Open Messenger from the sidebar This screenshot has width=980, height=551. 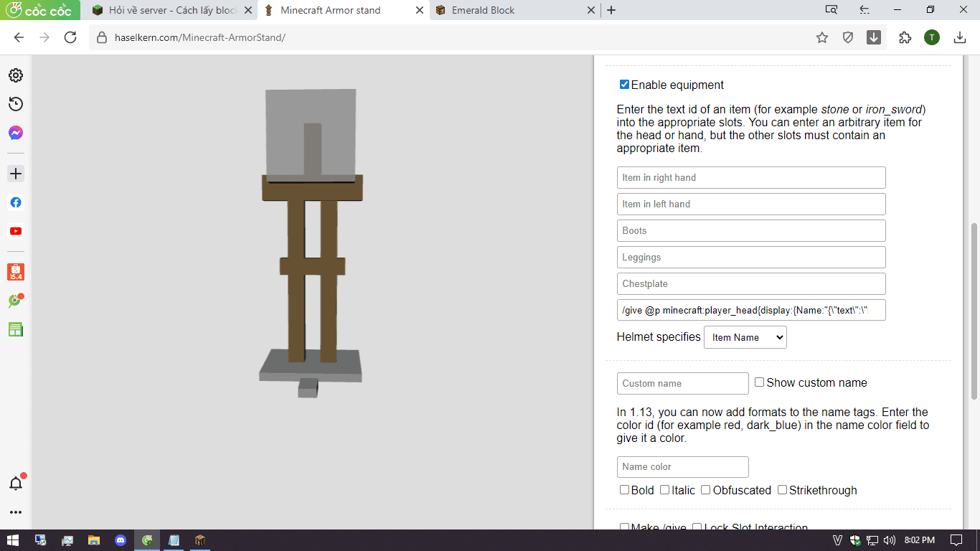pos(16,133)
